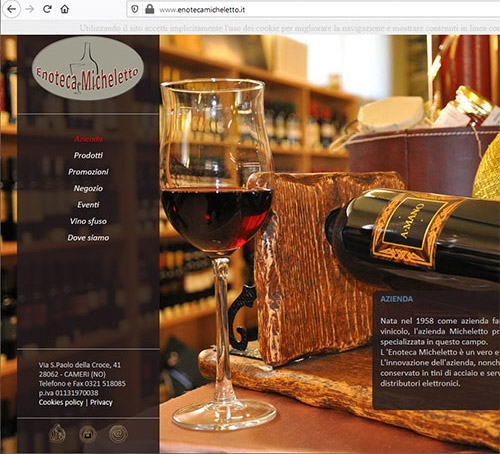Viewport: 500px width, 454px height.
Task: Open the shield tracking protection icon
Action: tap(135, 9)
